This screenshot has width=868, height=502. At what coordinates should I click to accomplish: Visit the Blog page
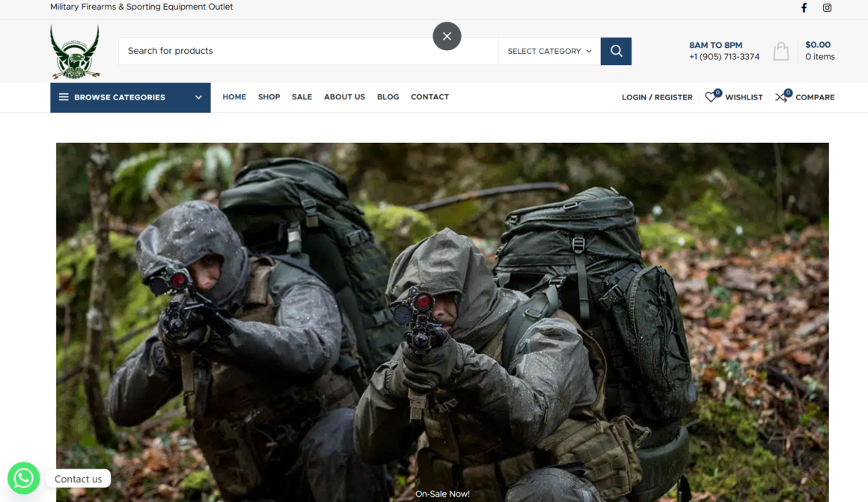click(x=388, y=97)
